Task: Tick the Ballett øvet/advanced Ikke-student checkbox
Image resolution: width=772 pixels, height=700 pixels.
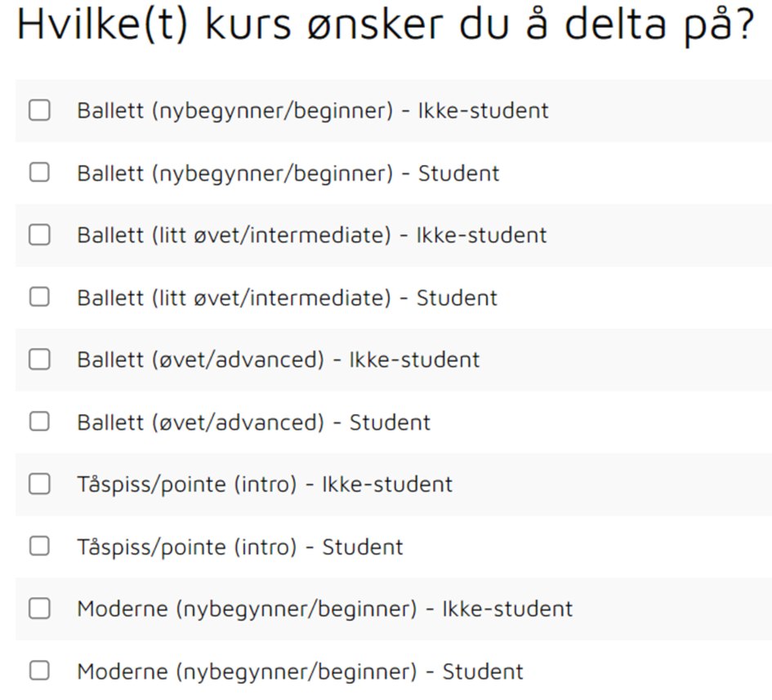Action: [39, 359]
